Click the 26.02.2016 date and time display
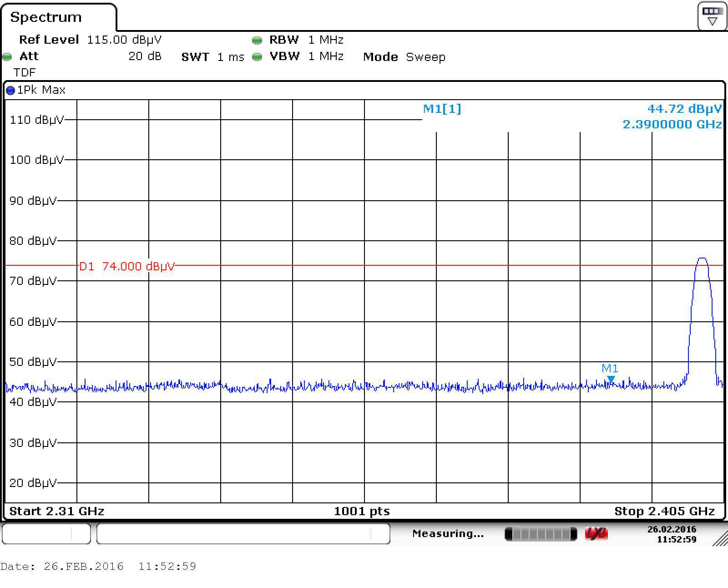 click(x=672, y=534)
